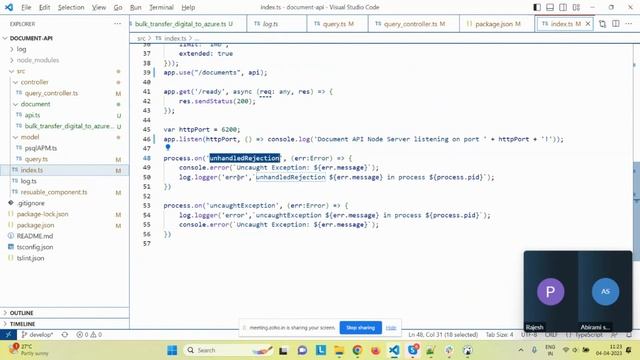The height and width of the screenshot is (360, 640).
Task: Click participant P avatar thumbnail
Action: pos(551,291)
